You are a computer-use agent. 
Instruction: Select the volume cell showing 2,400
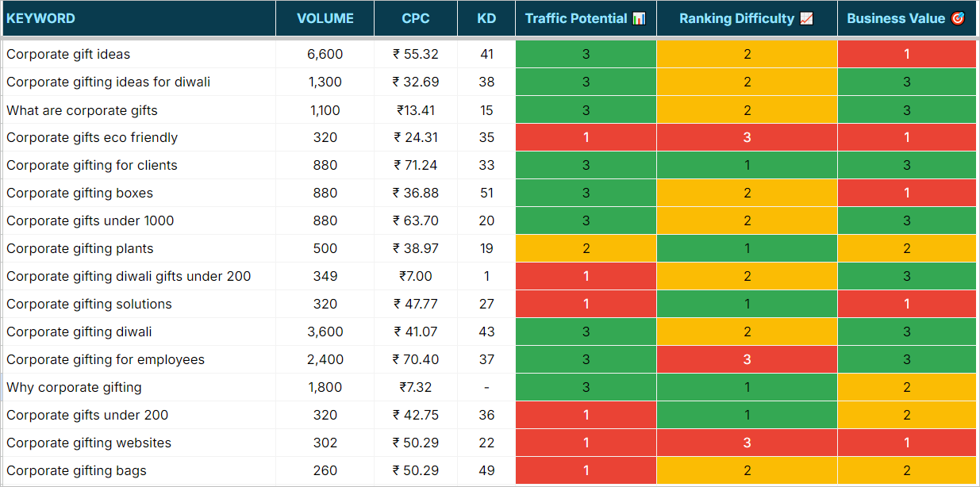click(x=325, y=359)
